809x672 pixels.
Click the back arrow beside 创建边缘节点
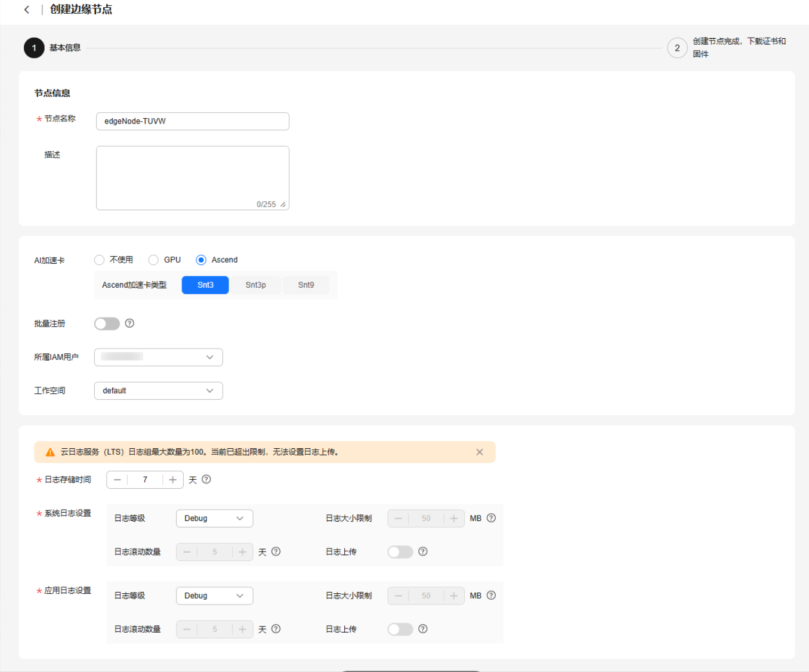[26, 10]
